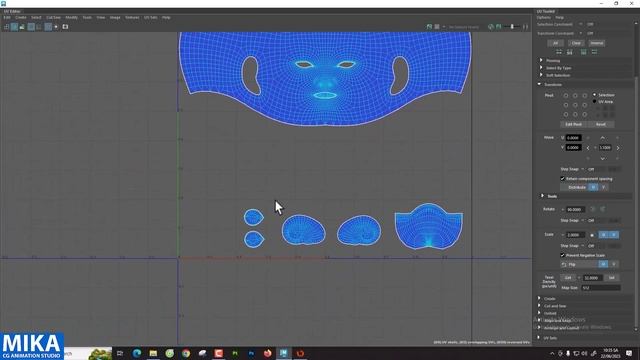Image resolution: width=640 pixels, height=360 pixels.
Task: Click the move right arrow in Move section
Action: point(618,148)
